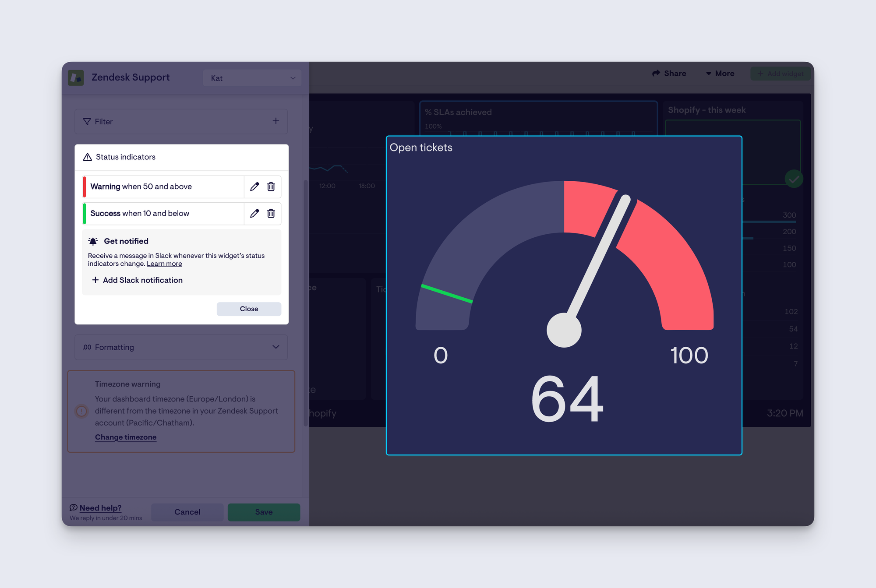Click the Zendesk Support logo icon

point(76,77)
